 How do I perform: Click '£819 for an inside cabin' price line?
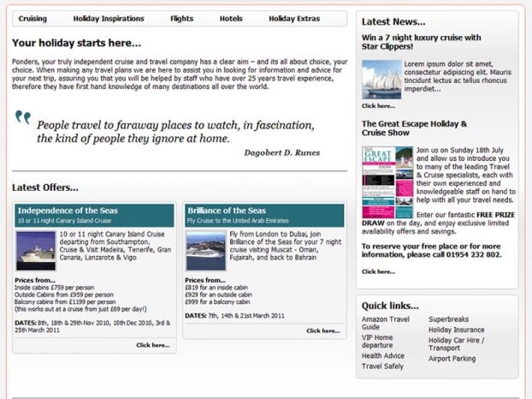[216, 288]
